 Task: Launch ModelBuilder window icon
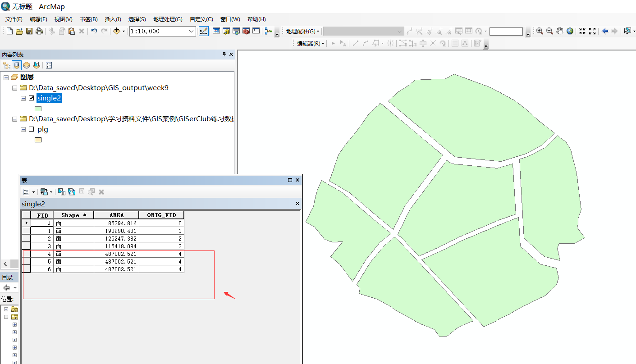pyautogui.click(x=269, y=31)
